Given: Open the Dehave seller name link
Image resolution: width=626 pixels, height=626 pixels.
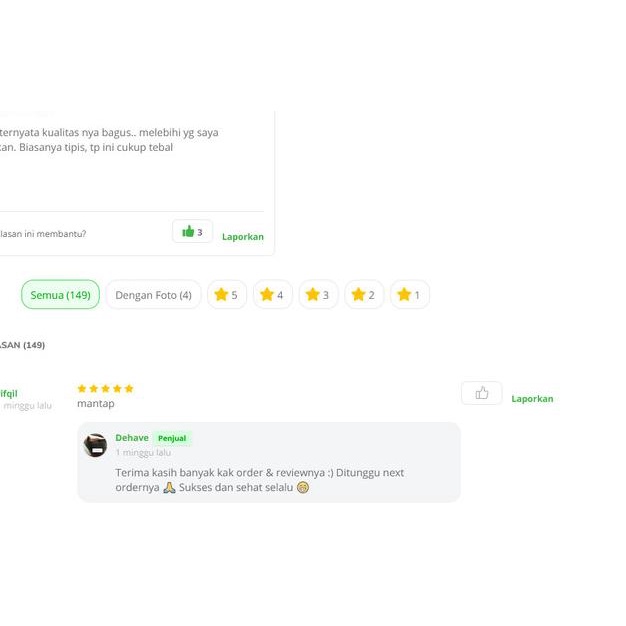Looking at the screenshot, I should [132, 438].
